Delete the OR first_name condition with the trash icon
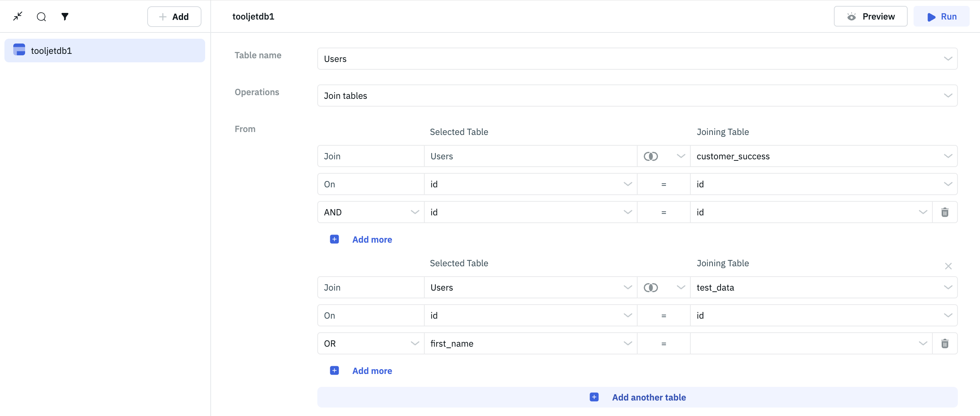 point(944,343)
